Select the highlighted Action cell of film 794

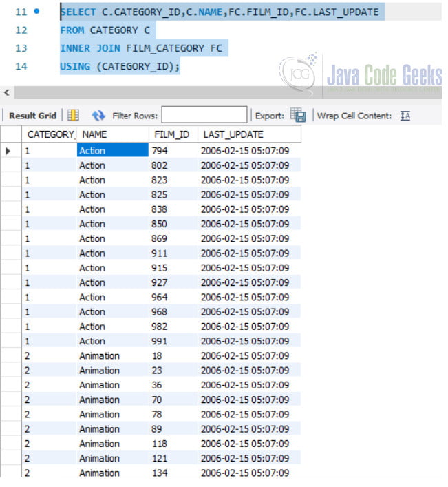(x=113, y=150)
